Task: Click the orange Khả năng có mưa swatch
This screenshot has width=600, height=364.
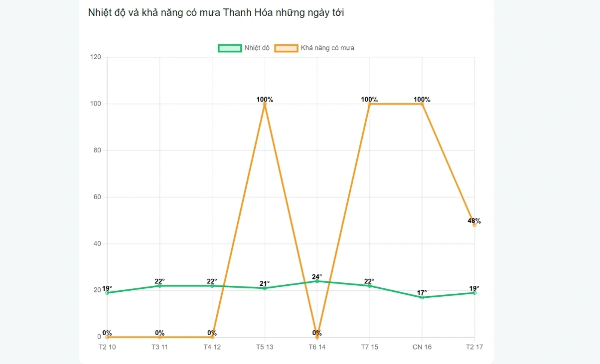Action: click(x=286, y=48)
